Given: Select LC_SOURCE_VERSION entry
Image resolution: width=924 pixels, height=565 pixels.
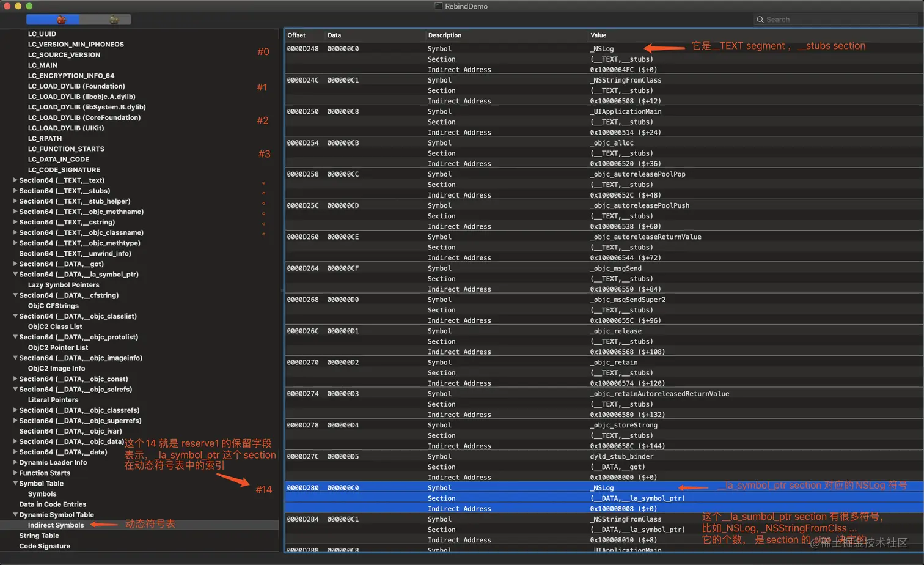Looking at the screenshot, I should pyautogui.click(x=64, y=55).
